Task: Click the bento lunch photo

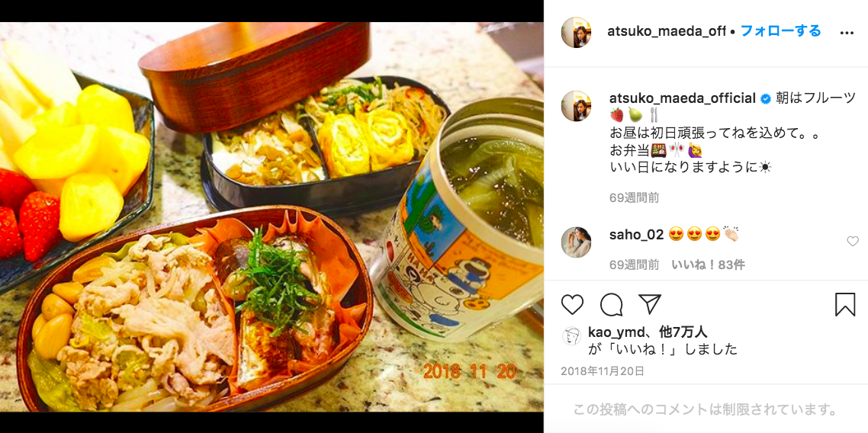Action: 272,216
